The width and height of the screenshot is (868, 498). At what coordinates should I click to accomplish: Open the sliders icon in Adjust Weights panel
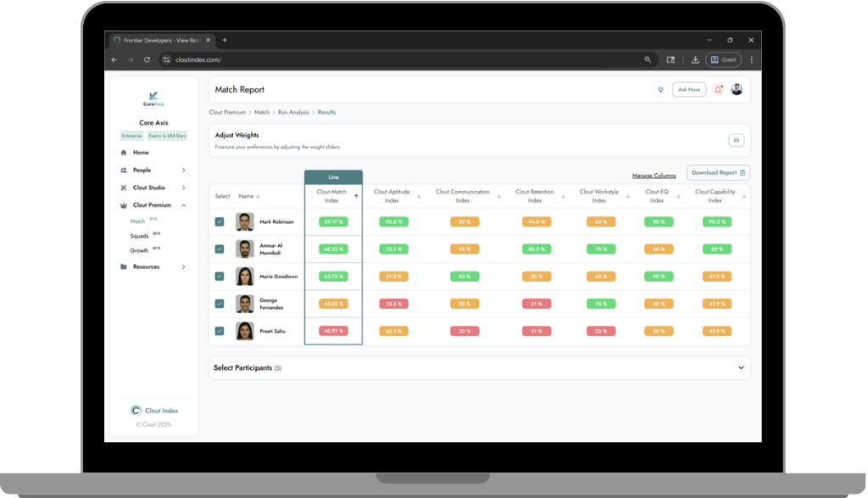coord(736,138)
